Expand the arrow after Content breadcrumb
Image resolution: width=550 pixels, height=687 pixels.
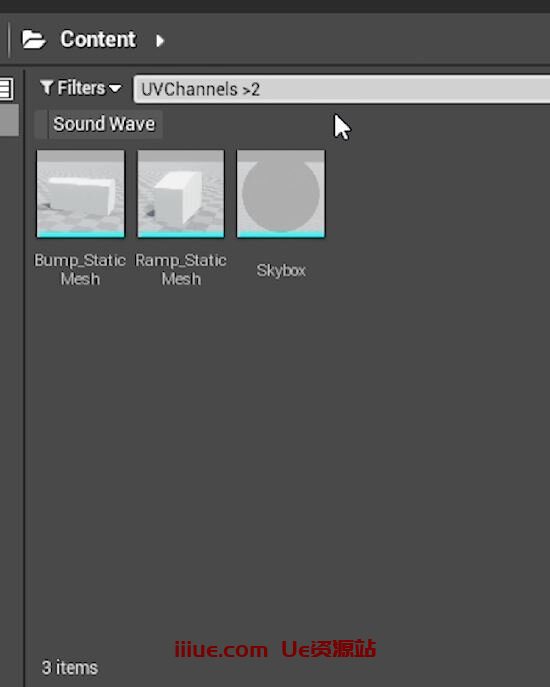tap(160, 41)
